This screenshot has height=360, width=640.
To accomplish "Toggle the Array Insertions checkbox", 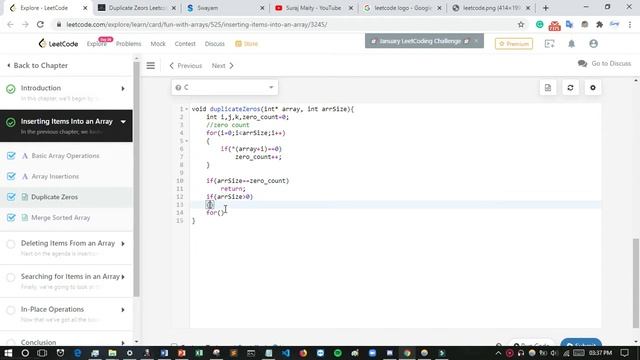I will click(x=11, y=176).
